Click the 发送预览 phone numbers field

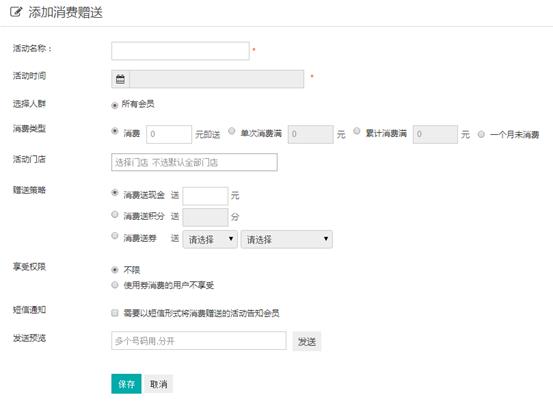(x=199, y=340)
